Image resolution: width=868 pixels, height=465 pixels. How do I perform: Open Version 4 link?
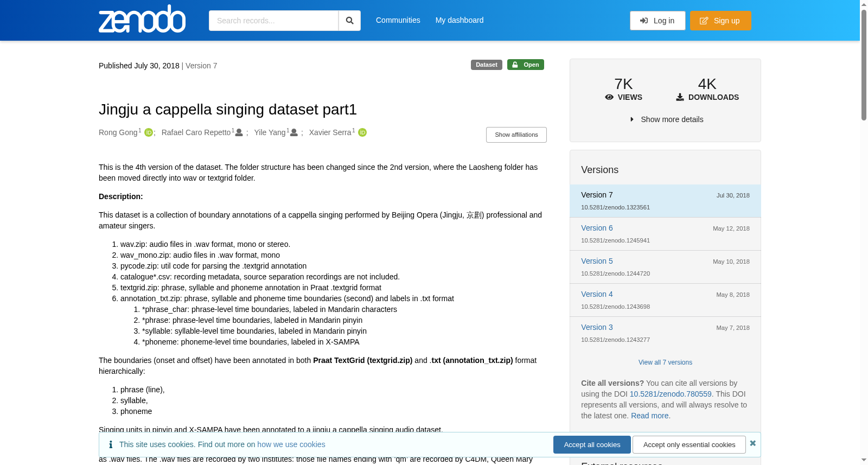pyautogui.click(x=597, y=294)
